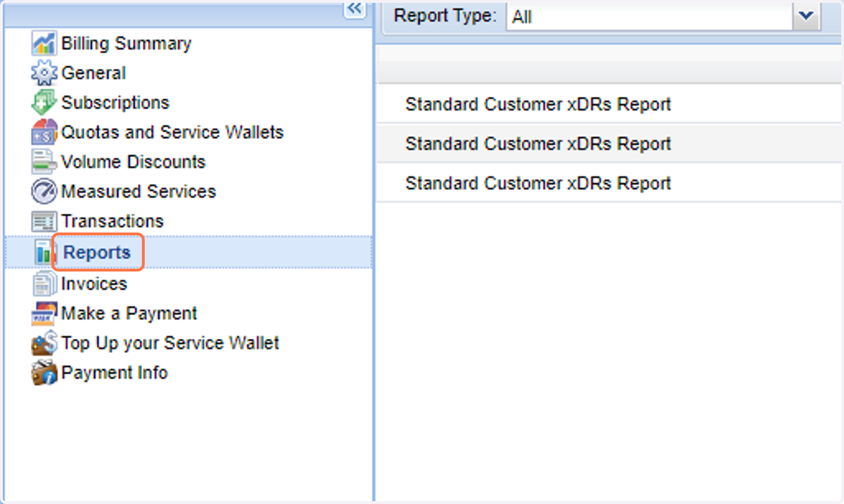Viewport: 844px width, 504px height.
Task: Click the Volume Discounts icon
Action: click(x=44, y=162)
